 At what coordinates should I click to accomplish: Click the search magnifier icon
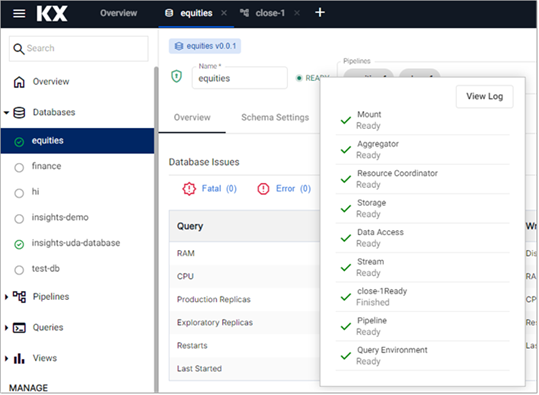[x=19, y=48]
